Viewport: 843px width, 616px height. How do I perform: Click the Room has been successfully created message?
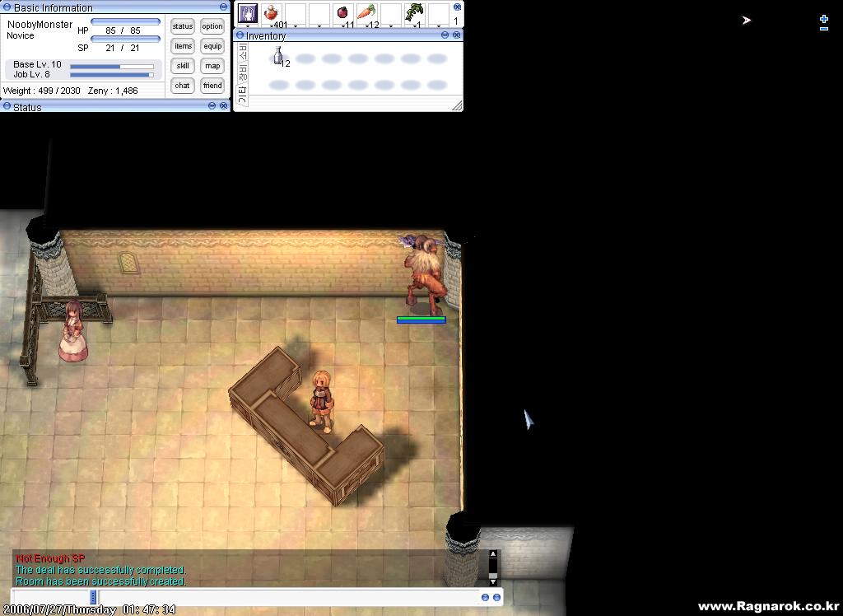coord(100,581)
